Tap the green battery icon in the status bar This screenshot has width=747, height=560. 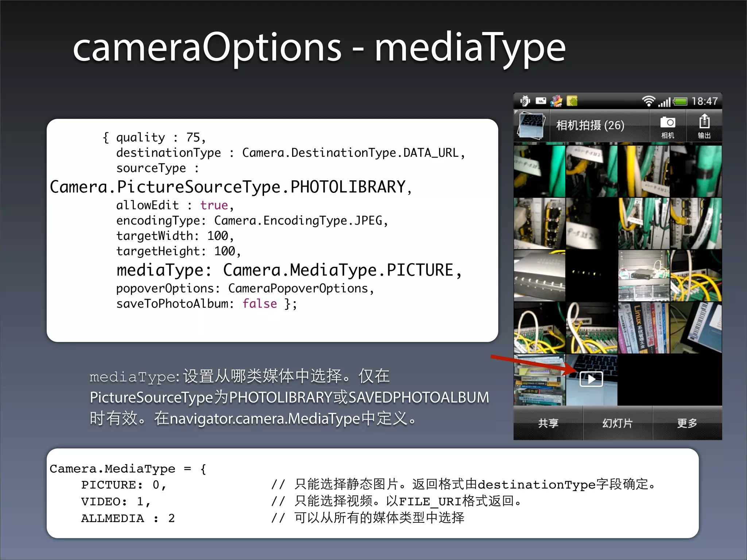point(680,101)
